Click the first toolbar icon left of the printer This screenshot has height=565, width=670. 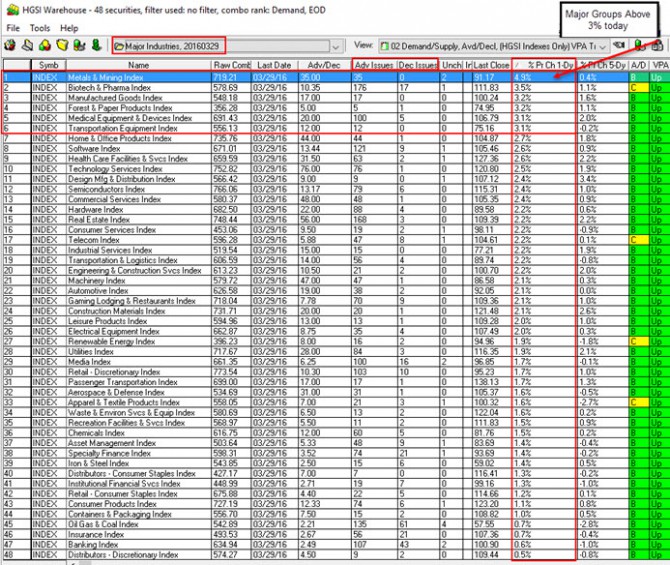point(10,45)
